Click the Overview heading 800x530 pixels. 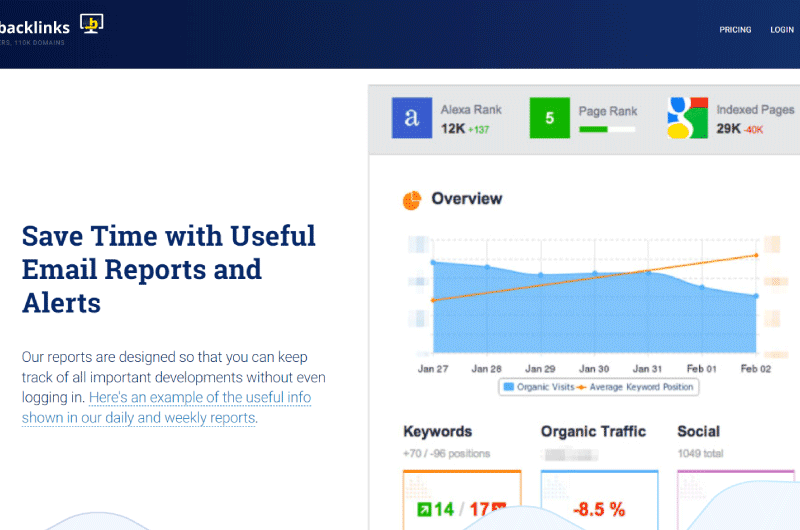point(467,198)
